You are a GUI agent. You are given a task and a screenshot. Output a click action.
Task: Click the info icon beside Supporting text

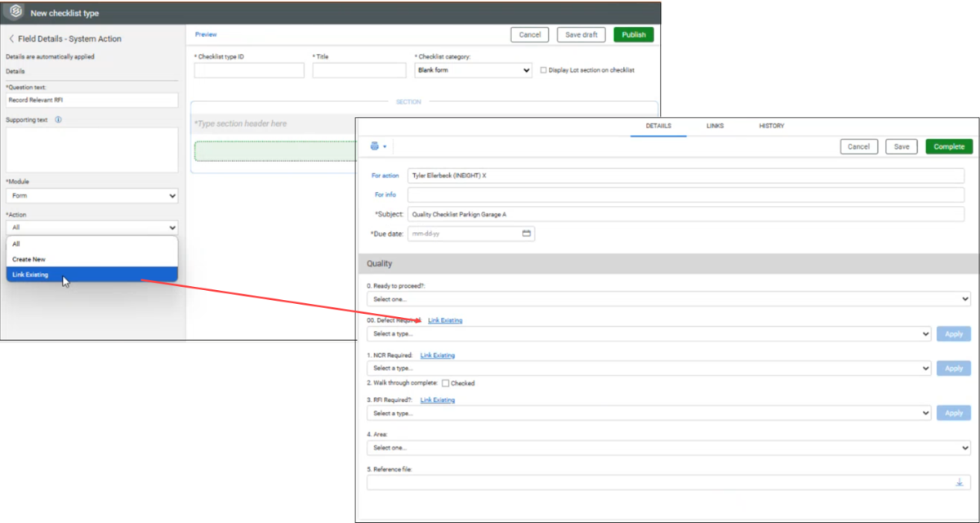pyautogui.click(x=59, y=120)
